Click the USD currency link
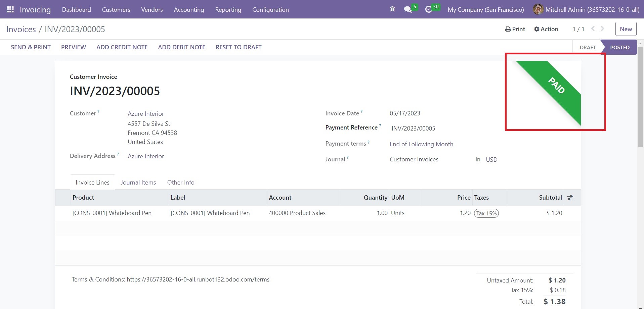The height and width of the screenshot is (309, 644). point(491,160)
